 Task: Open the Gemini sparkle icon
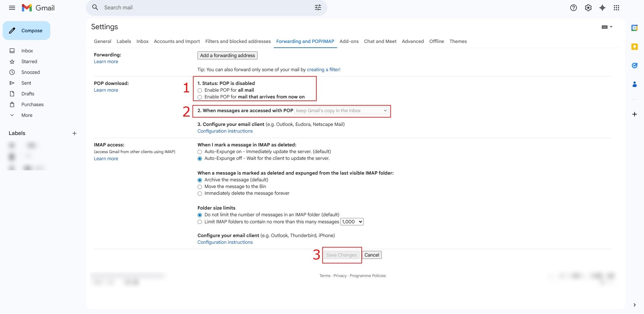[x=602, y=8]
